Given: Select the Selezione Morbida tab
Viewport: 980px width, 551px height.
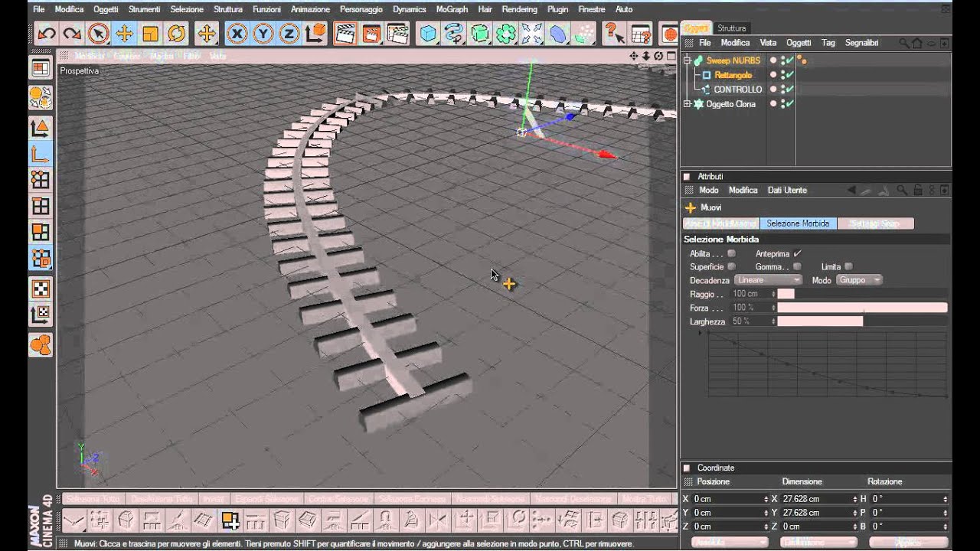Looking at the screenshot, I should pyautogui.click(x=798, y=223).
